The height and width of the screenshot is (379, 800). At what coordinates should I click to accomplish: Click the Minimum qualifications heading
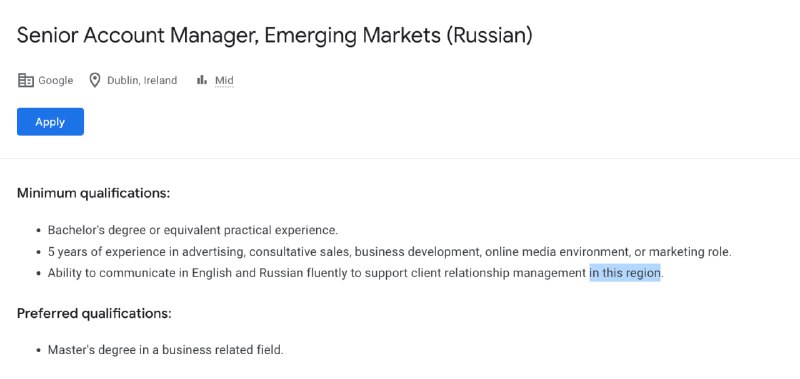pos(93,193)
